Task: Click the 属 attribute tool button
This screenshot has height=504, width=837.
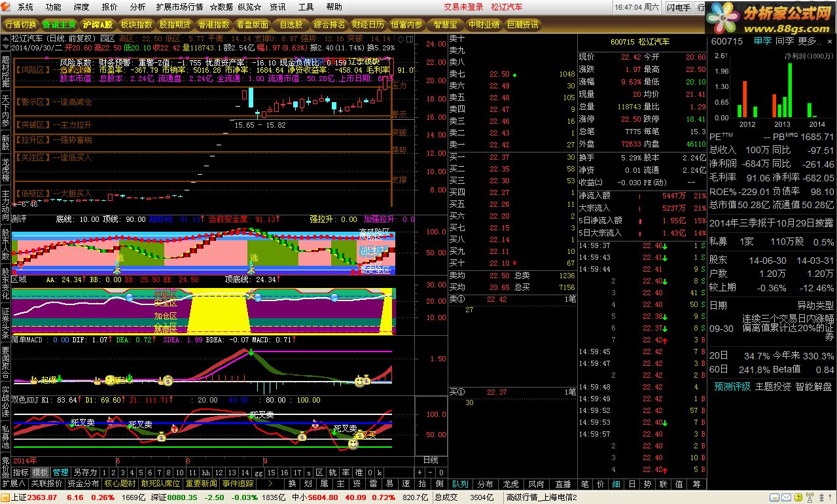Action: [324, 484]
